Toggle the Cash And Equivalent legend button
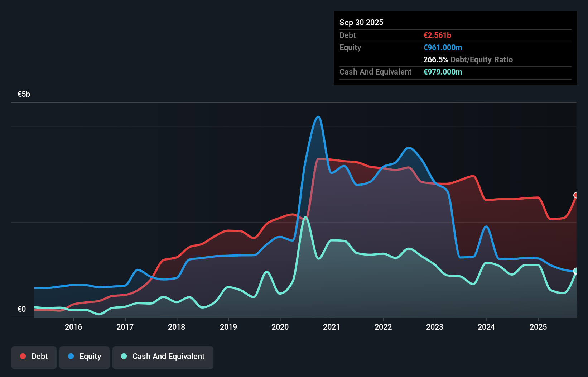Image resolution: width=588 pixels, height=377 pixels. 163,357
